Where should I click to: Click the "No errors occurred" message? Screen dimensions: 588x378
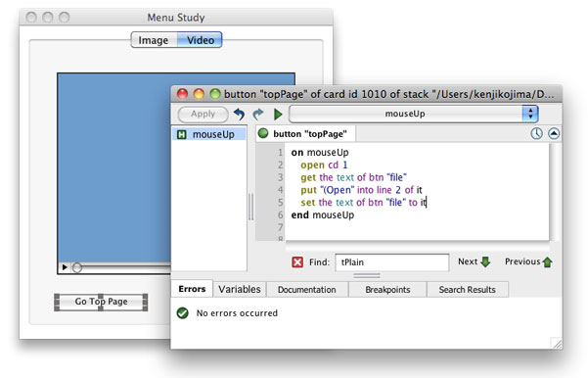coord(237,313)
